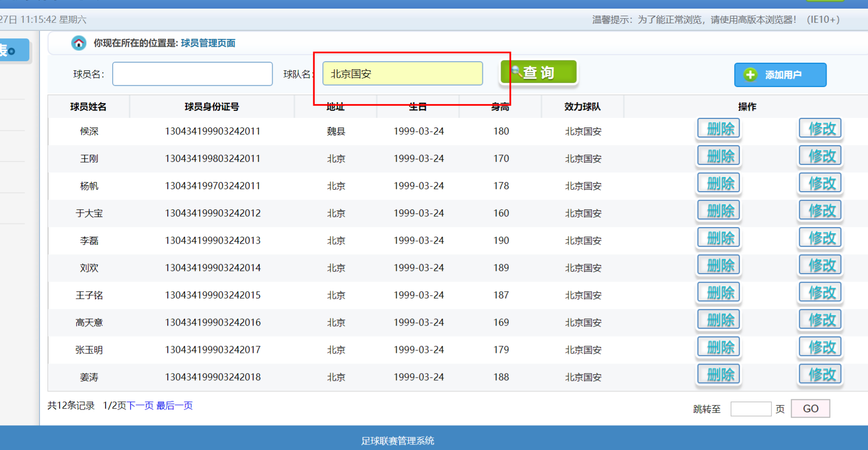Click the page number jump input
The height and width of the screenshot is (450, 868).
(751, 409)
